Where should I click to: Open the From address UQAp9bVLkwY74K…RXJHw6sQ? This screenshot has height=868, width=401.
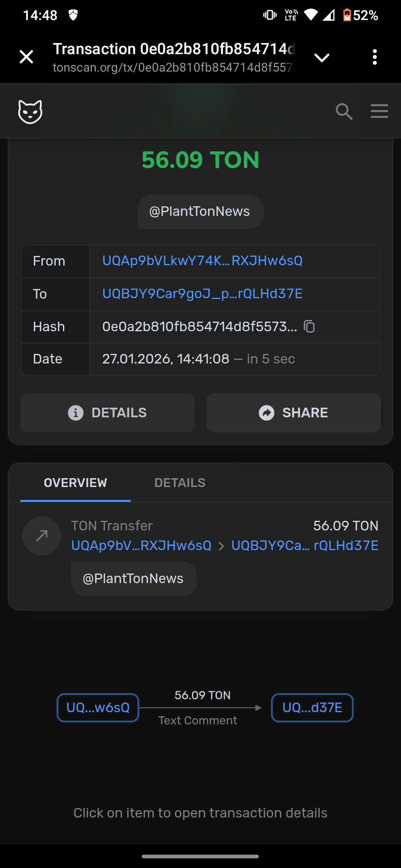(202, 261)
